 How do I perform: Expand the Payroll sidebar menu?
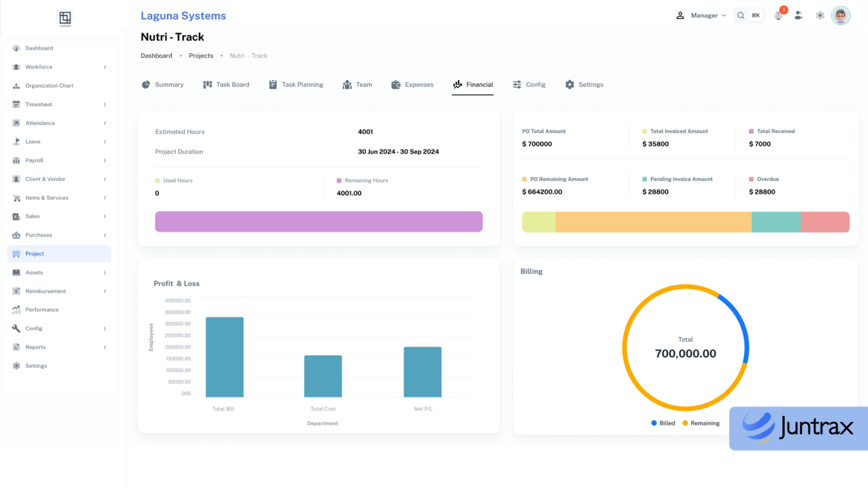(60, 160)
